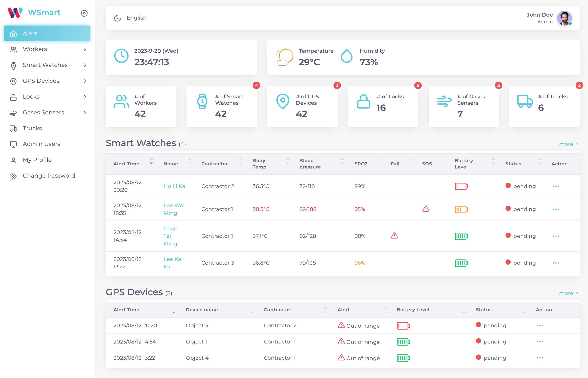The width and height of the screenshot is (588, 378).
Task: Click the Admin Users monitor icon
Action: pyautogui.click(x=13, y=144)
